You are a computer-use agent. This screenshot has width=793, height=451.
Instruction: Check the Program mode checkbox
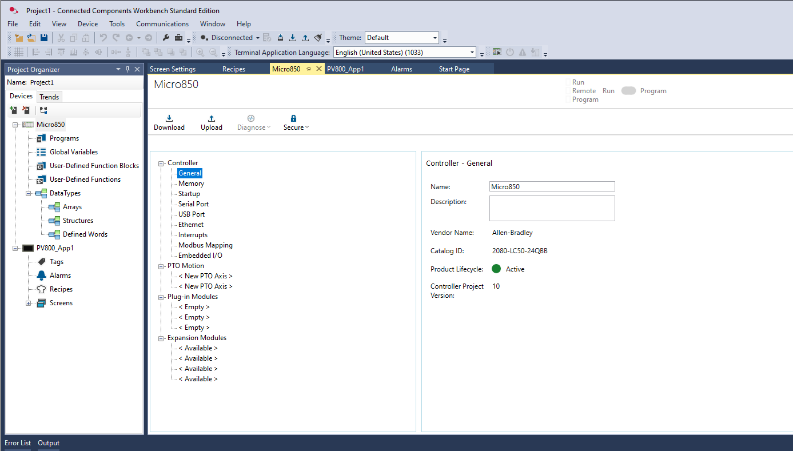(568, 100)
